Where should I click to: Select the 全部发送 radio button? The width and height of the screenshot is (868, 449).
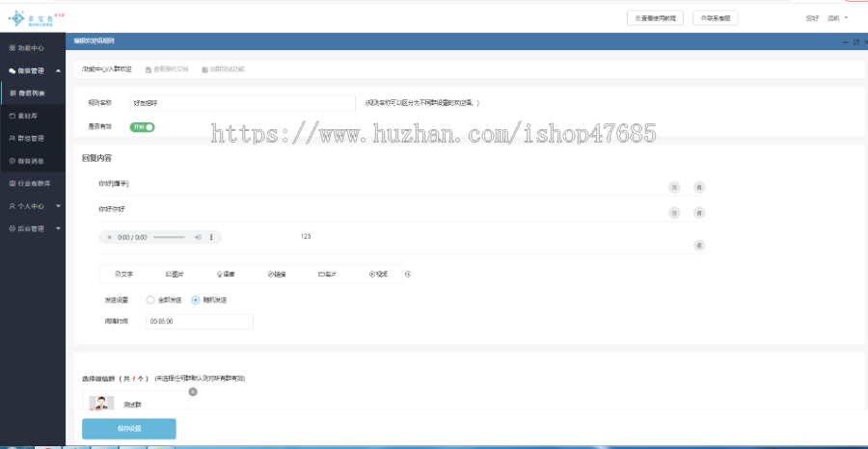[150, 301]
